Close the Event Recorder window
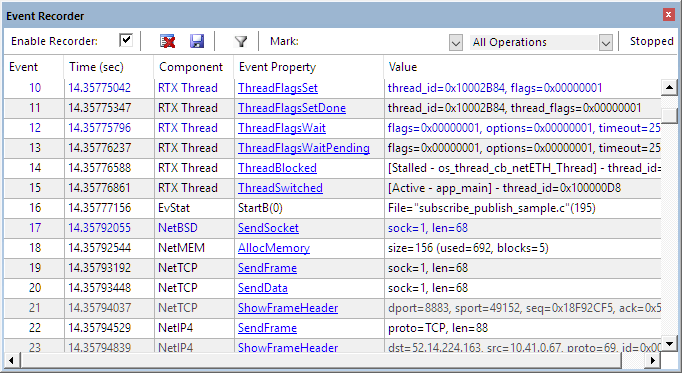This screenshot has height=373, width=682. pyautogui.click(x=669, y=15)
